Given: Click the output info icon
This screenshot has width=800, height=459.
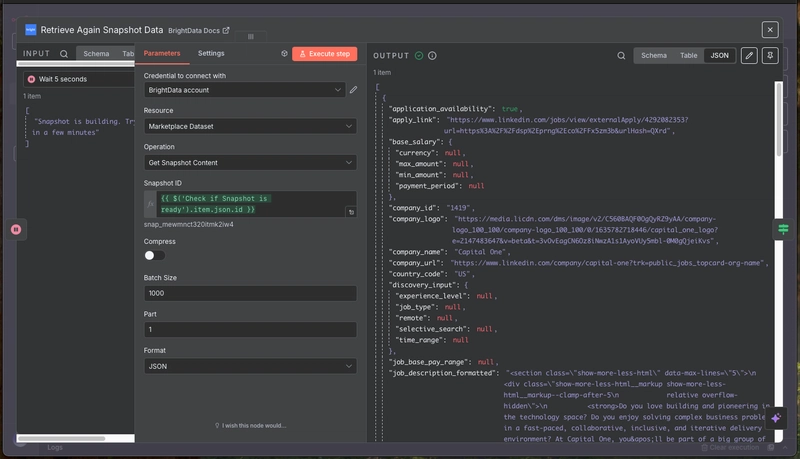Looking at the screenshot, I should (432, 56).
